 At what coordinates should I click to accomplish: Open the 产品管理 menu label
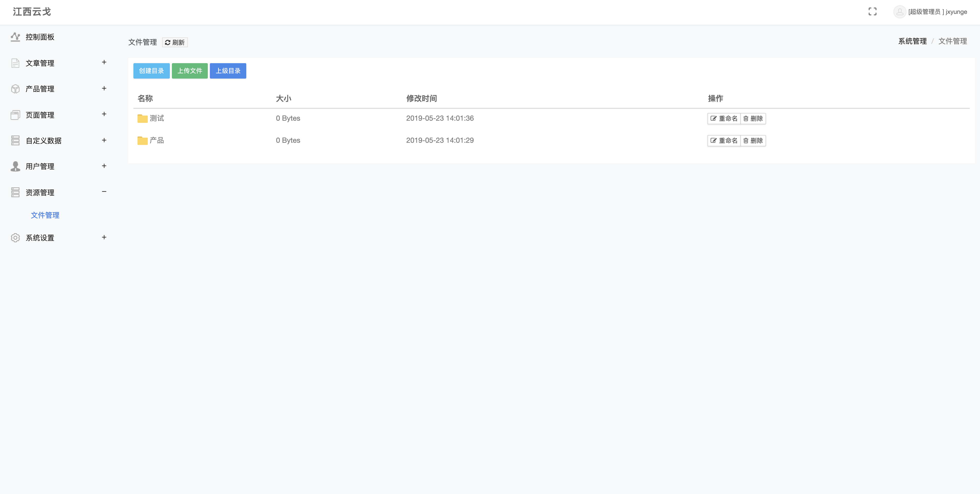(40, 89)
